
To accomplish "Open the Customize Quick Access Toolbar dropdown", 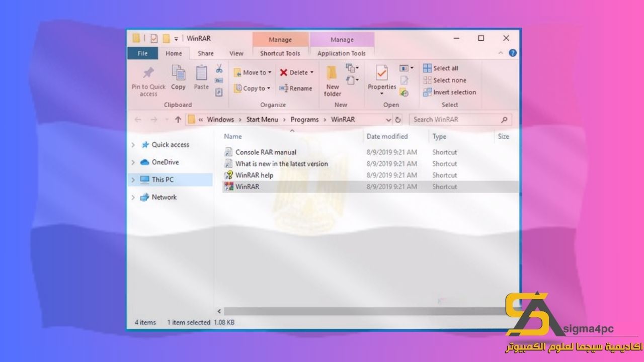I will pos(176,39).
